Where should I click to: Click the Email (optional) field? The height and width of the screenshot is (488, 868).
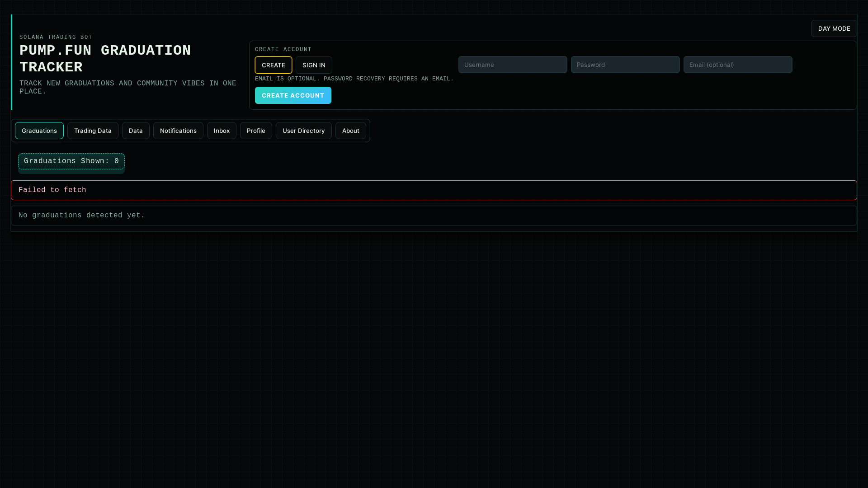click(738, 65)
